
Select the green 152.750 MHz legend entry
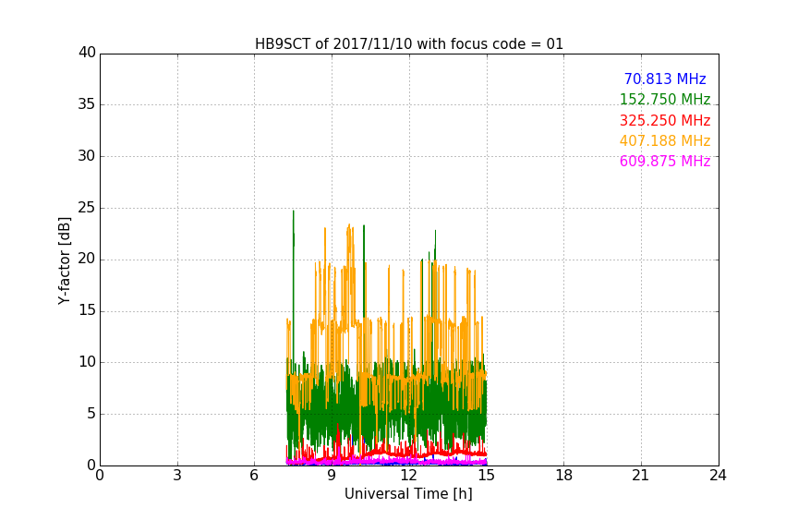pos(664,100)
